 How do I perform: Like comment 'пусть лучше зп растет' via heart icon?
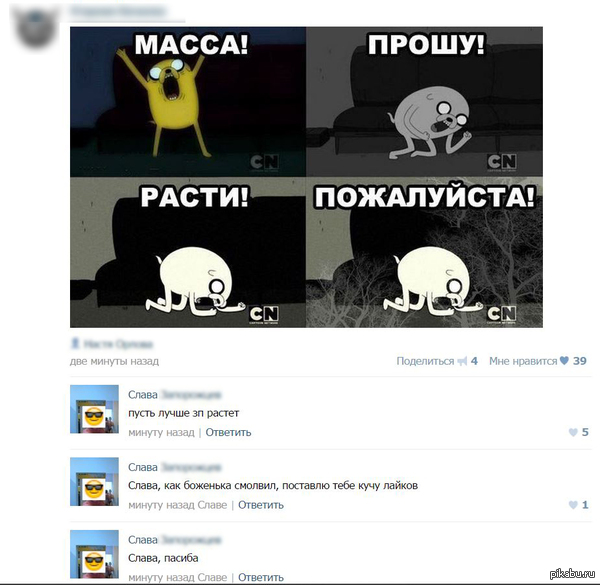pyautogui.click(x=573, y=432)
